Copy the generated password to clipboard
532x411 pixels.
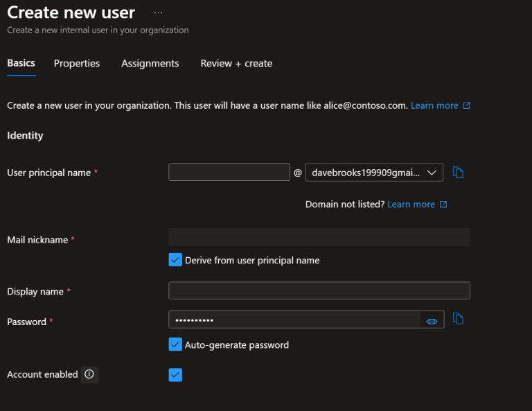click(x=458, y=319)
